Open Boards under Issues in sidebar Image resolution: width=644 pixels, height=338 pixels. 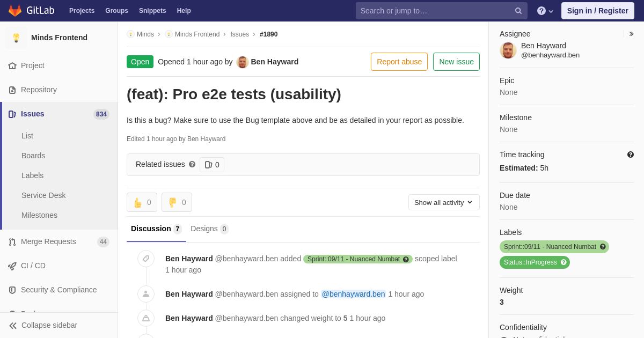coord(33,156)
